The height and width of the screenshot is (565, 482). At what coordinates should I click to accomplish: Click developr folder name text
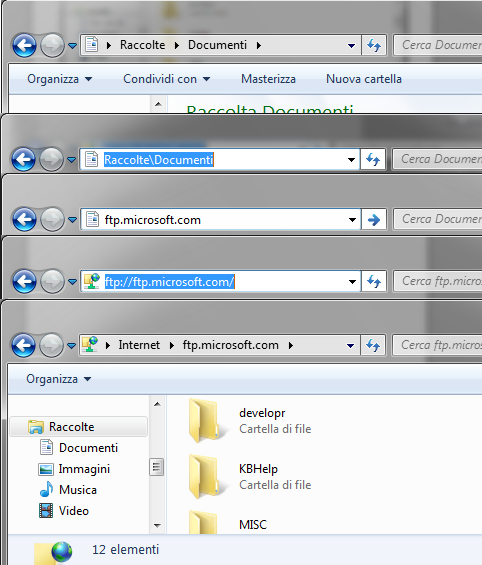point(262,413)
